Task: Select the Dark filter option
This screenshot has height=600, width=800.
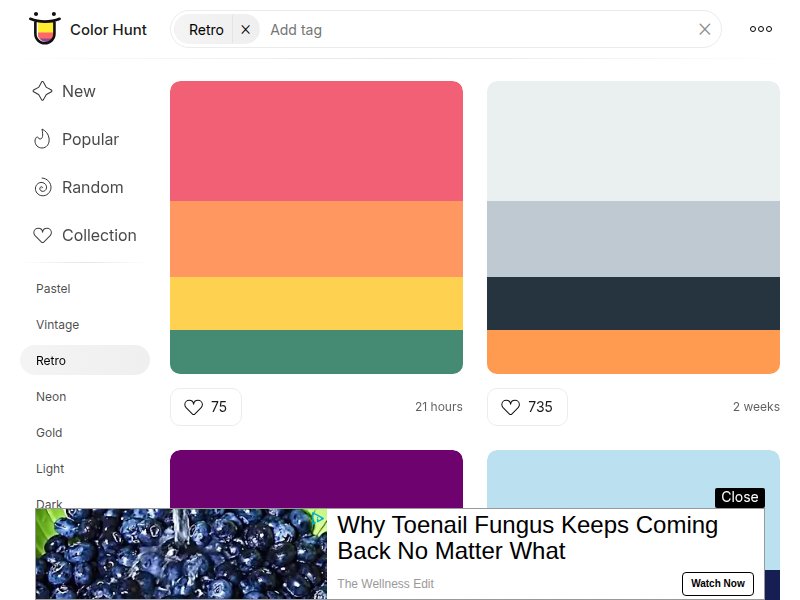Action: (x=49, y=504)
